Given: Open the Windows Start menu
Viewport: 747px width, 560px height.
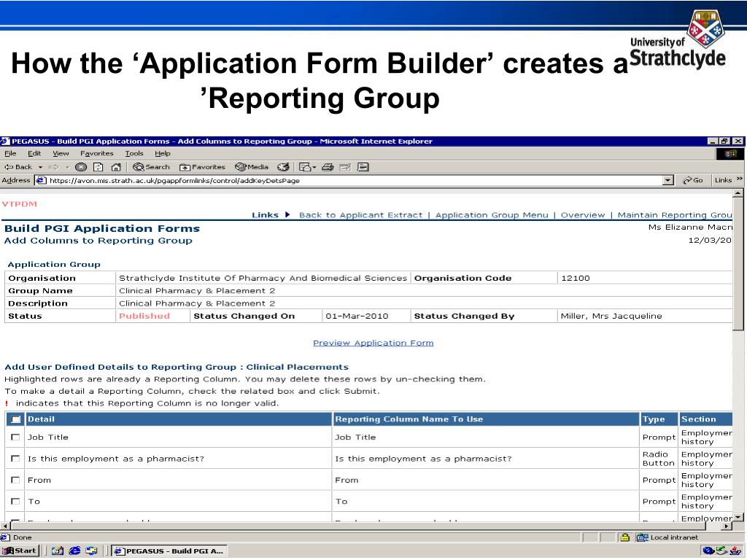Looking at the screenshot, I should [x=20, y=551].
